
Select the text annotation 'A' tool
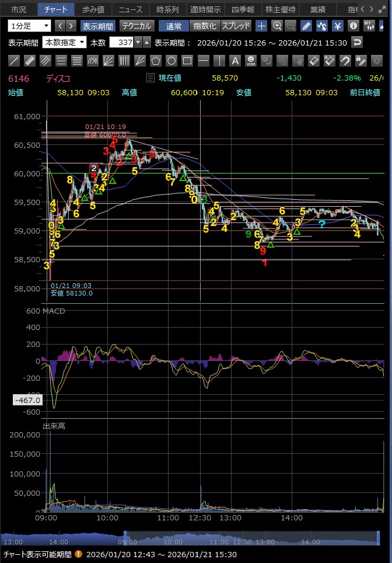click(x=235, y=61)
